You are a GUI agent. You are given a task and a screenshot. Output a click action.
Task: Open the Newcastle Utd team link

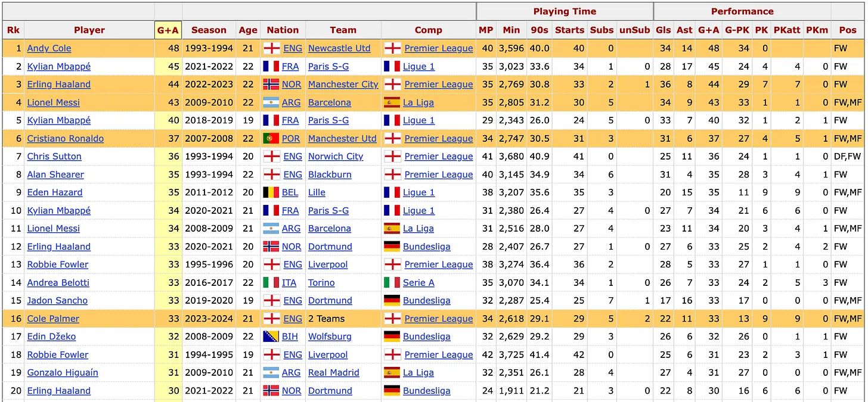339,48
